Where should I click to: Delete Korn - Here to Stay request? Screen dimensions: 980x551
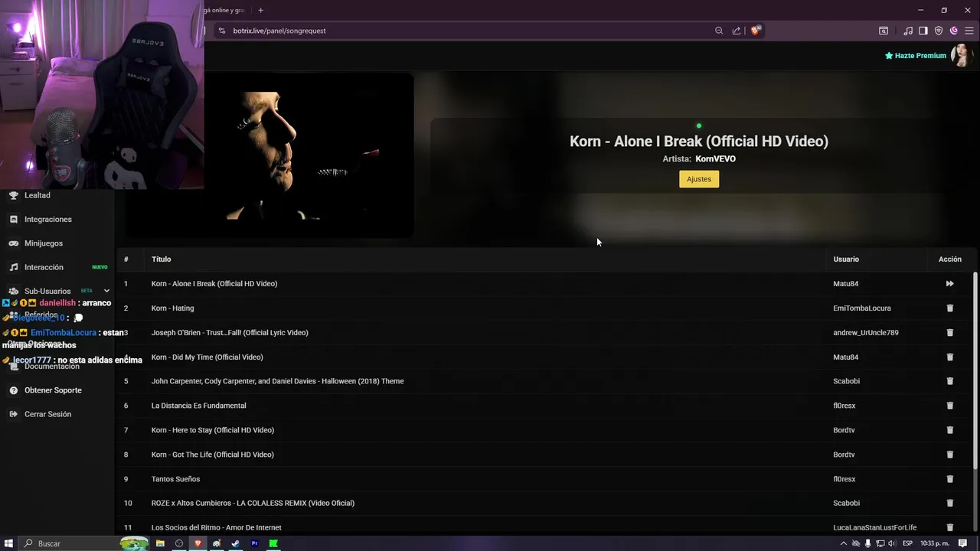950,430
